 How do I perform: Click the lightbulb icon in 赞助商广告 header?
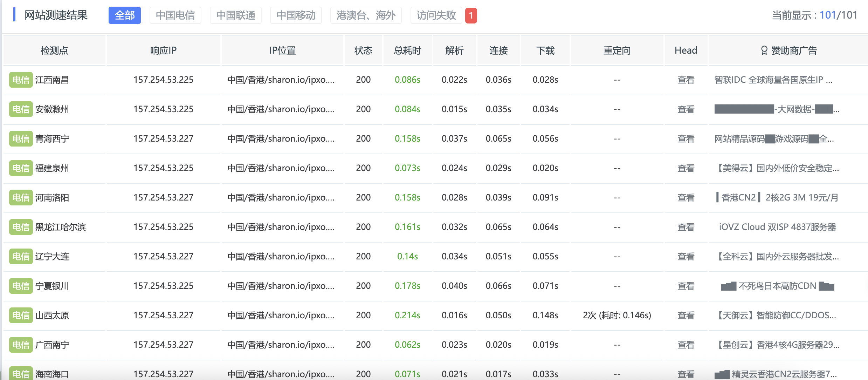764,50
